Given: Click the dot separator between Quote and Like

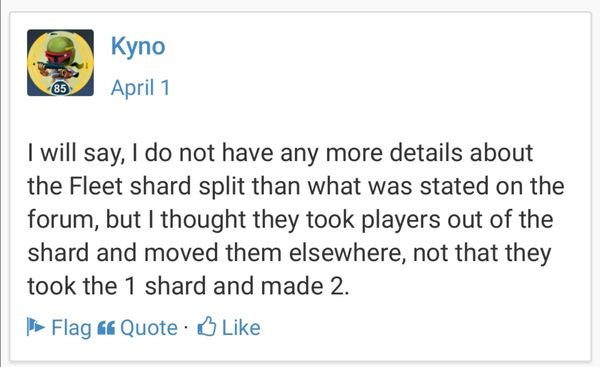Looking at the screenshot, I should (x=186, y=328).
